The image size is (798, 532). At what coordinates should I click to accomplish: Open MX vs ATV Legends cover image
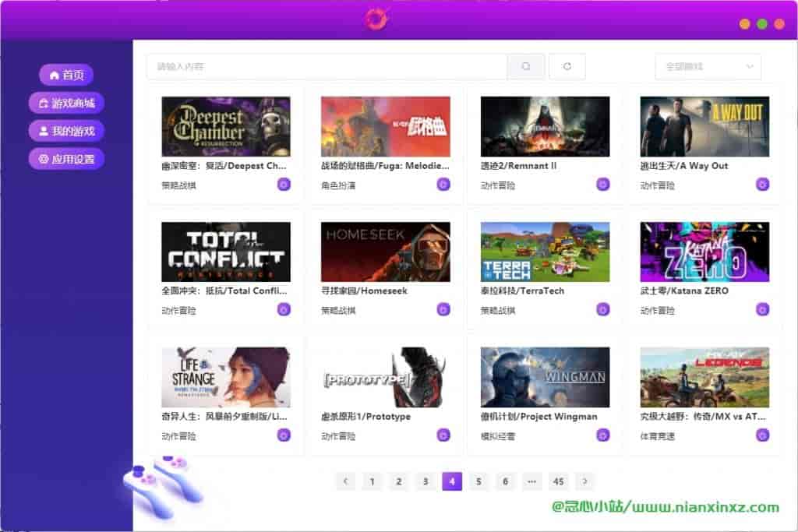click(704, 377)
